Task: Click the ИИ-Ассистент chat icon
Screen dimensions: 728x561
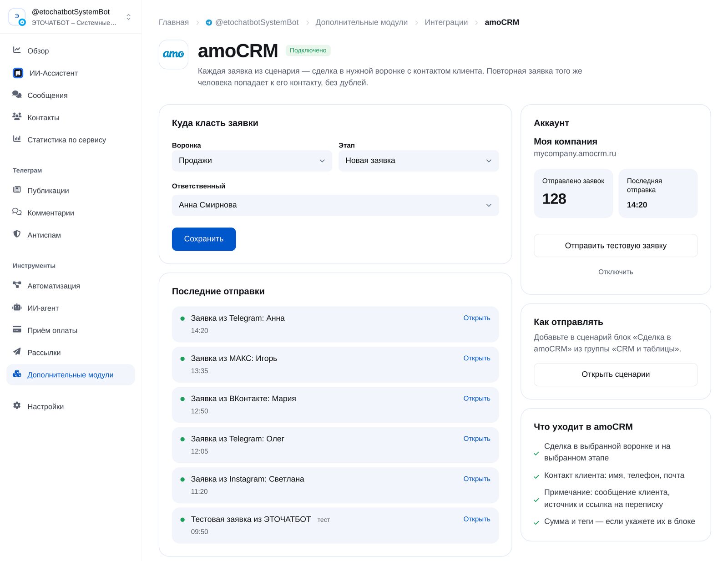Action: tap(18, 73)
